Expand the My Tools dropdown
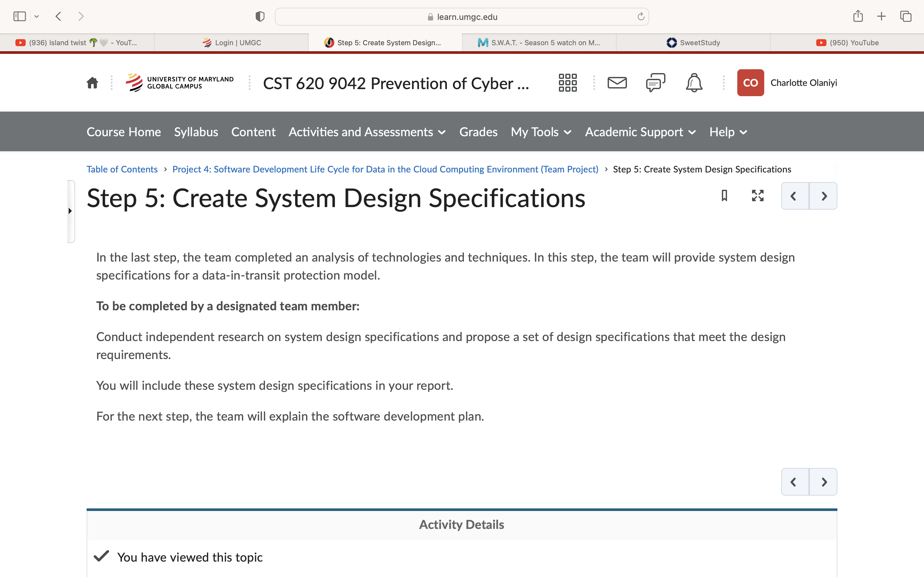 click(x=541, y=132)
